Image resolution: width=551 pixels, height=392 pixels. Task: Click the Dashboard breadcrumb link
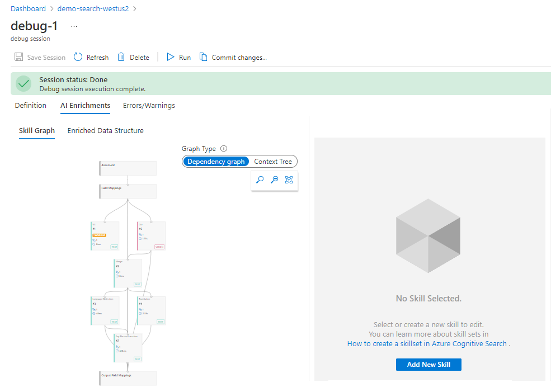pyautogui.click(x=28, y=9)
